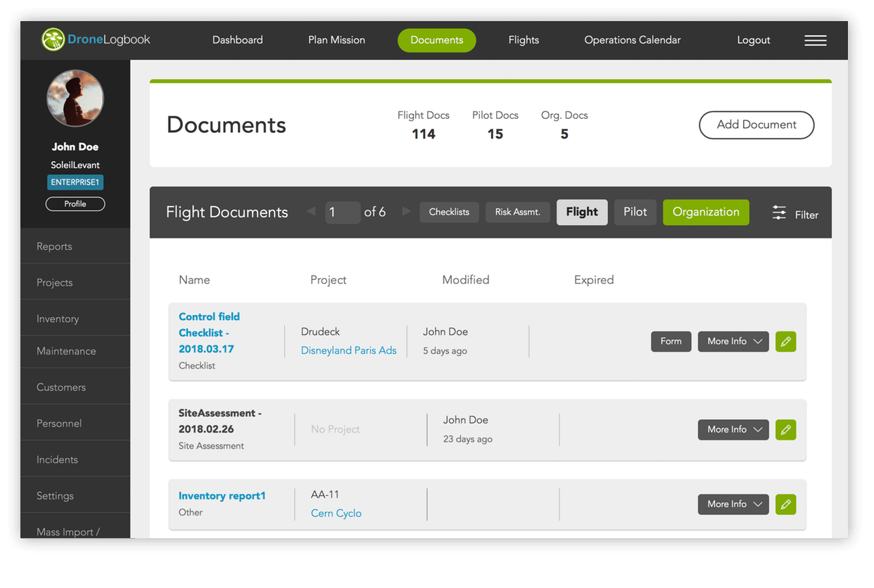
Task: Click Logout in the top bar
Action: pos(754,40)
